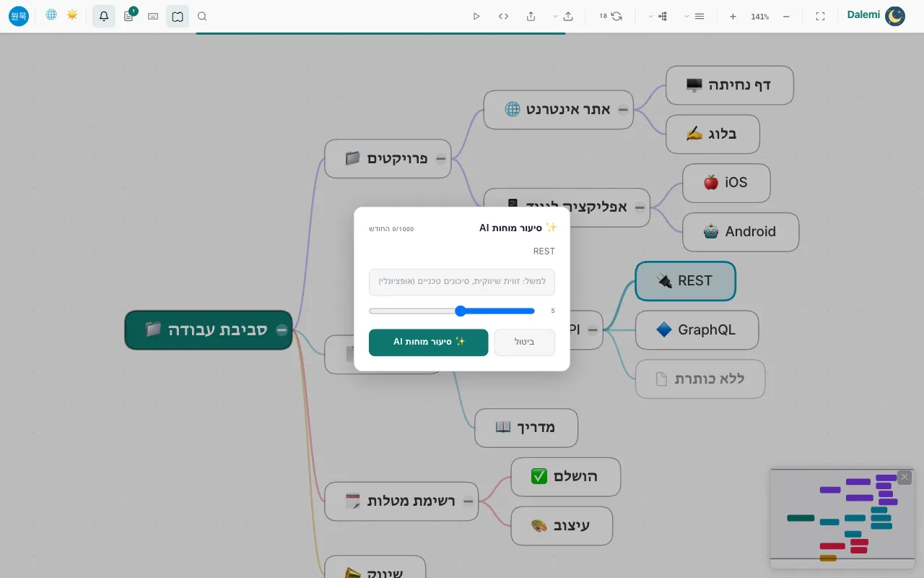Collapse the רשימת מטלות node
924x578 pixels.
468,501
